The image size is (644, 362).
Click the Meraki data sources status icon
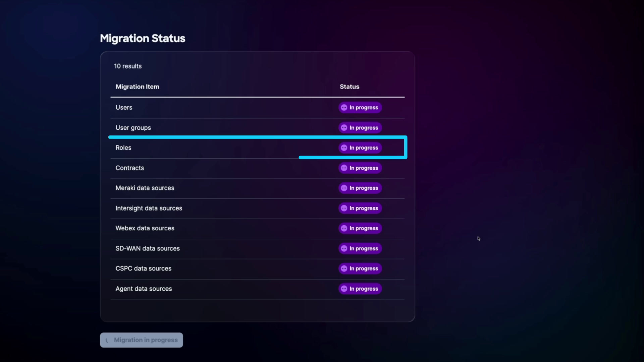344,188
